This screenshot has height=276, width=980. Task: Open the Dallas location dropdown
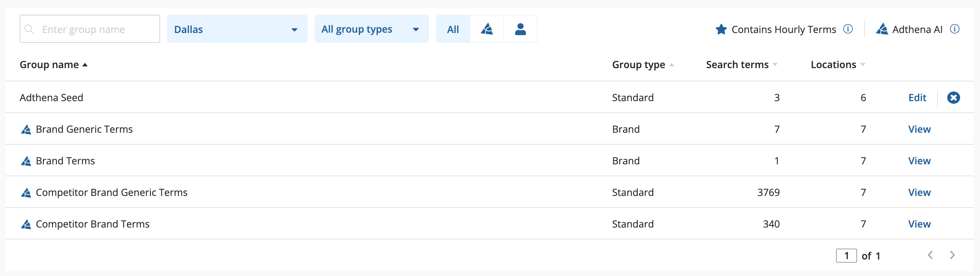click(x=237, y=29)
